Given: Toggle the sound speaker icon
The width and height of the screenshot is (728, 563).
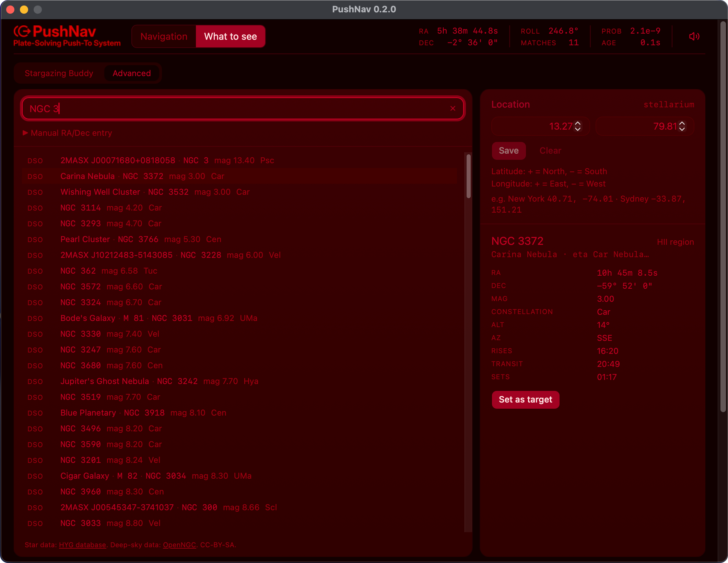Looking at the screenshot, I should pyautogui.click(x=694, y=36).
